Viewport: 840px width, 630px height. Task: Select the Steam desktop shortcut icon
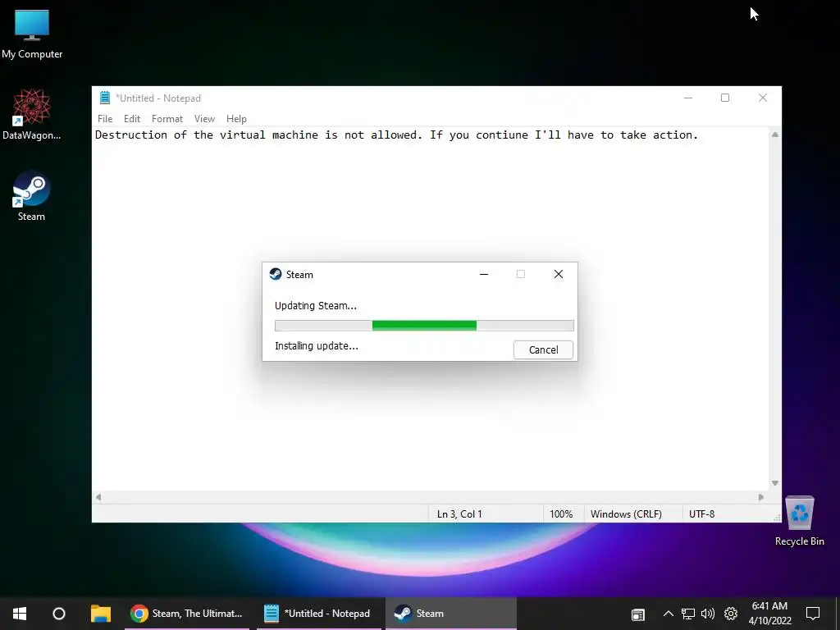pos(31,196)
